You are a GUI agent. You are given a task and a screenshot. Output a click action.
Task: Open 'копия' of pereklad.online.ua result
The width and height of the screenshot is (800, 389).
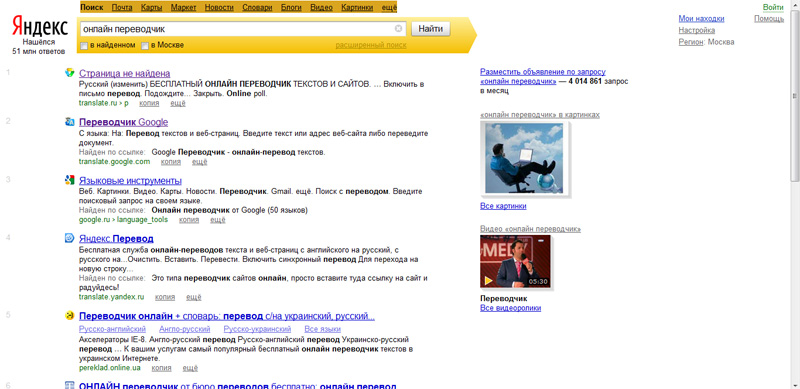(x=162, y=368)
